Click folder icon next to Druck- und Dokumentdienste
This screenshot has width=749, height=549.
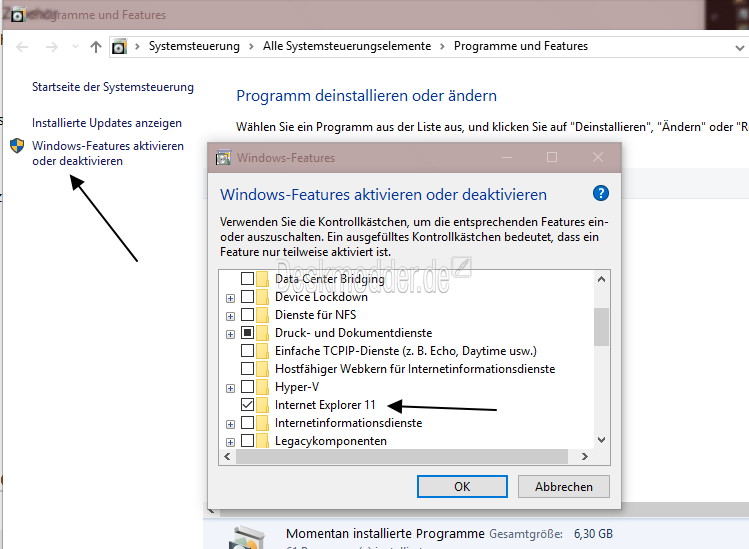click(262, 333)
